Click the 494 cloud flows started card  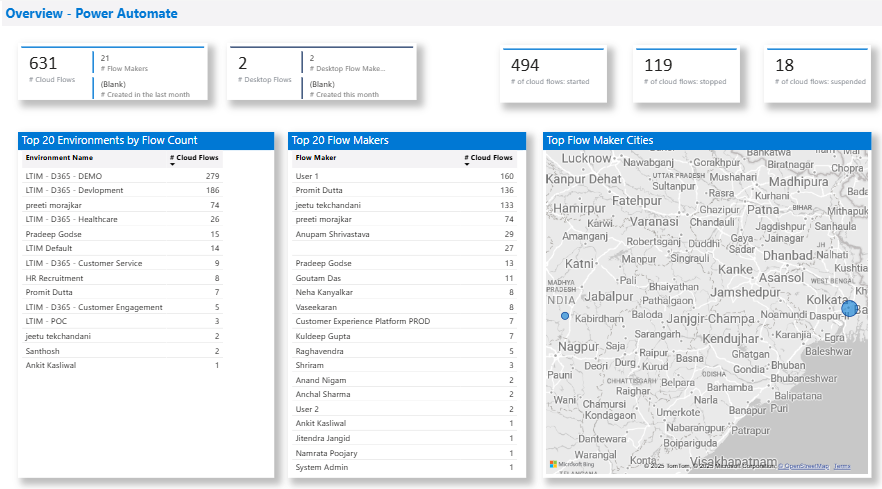555,72
